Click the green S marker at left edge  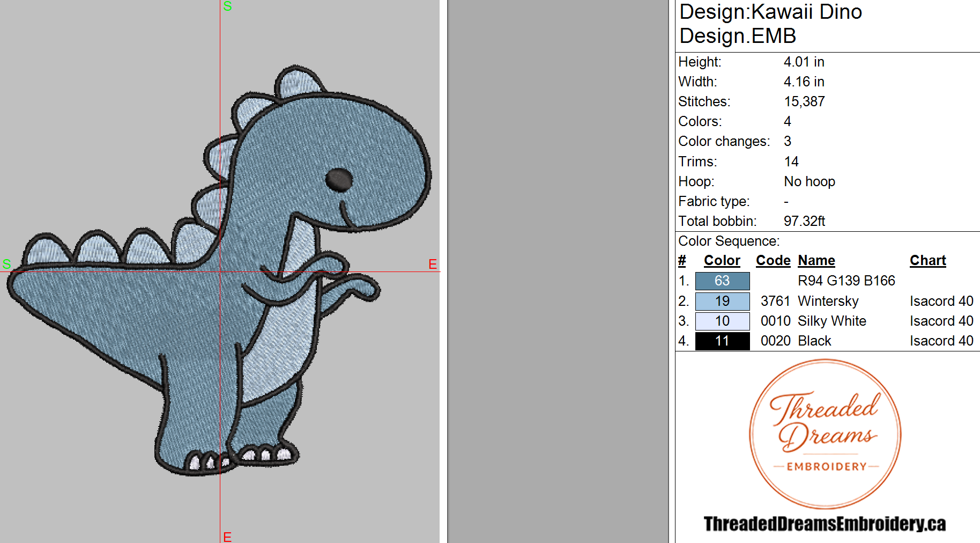pyautogui.click(x=6, y=264)
